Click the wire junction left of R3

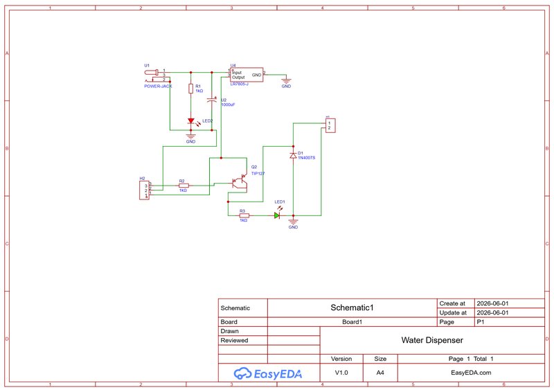coord(228,202)
